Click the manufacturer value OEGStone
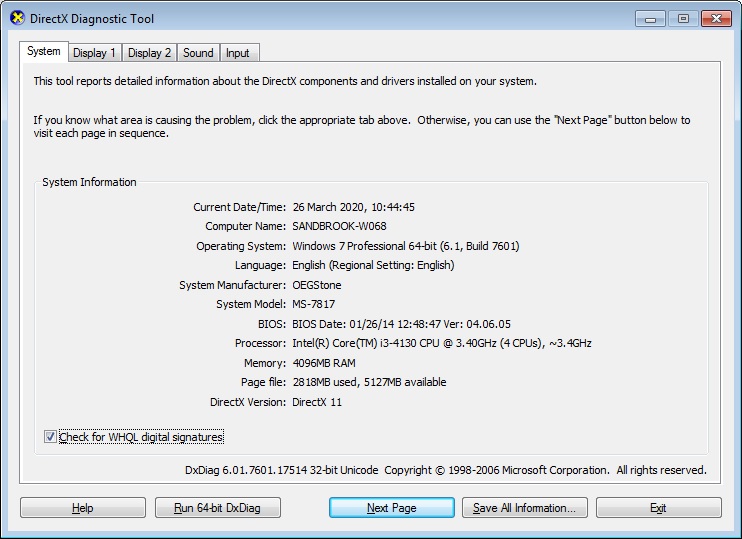 pos(317,285)
